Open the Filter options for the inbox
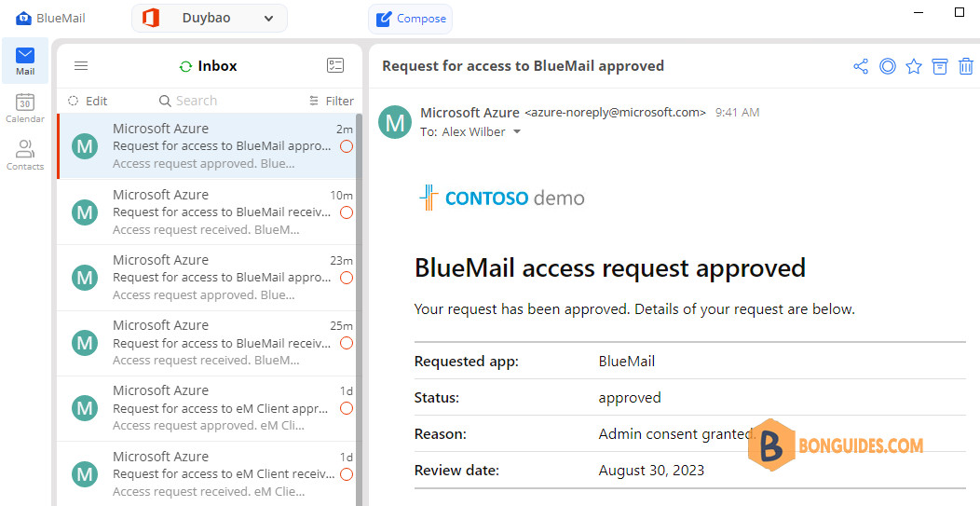Viewport: 980px width, 506px height. click(x=332, y=101)
